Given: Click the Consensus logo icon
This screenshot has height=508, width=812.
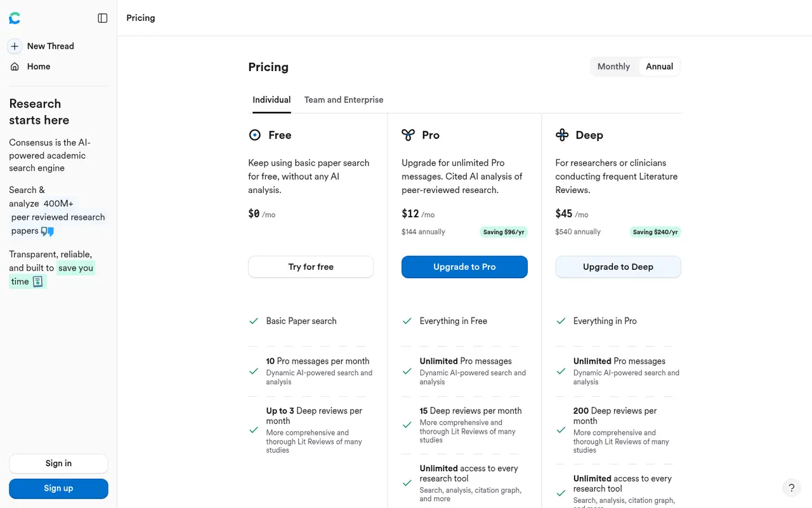Looking at the screenshot, I should 15,18.
